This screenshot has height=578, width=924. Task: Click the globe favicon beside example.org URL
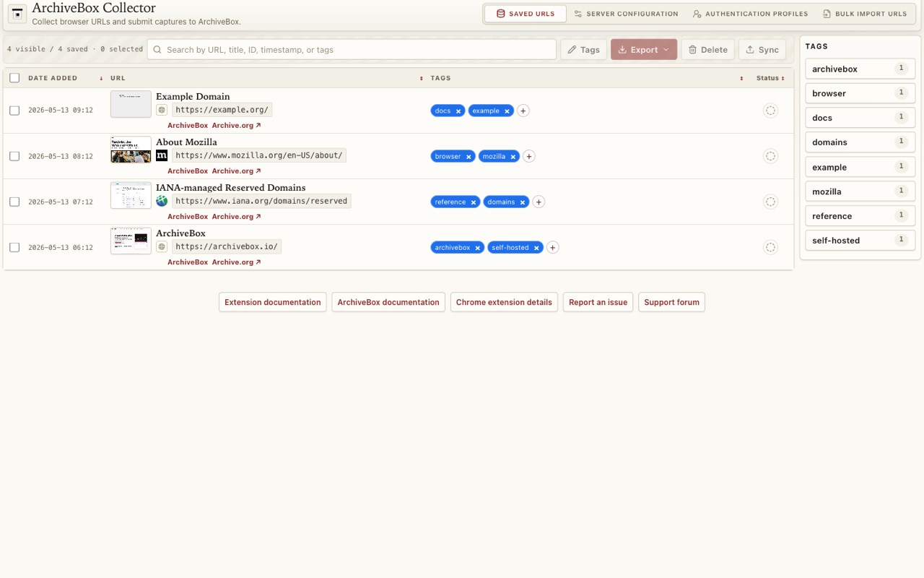[x=162, y=110]
